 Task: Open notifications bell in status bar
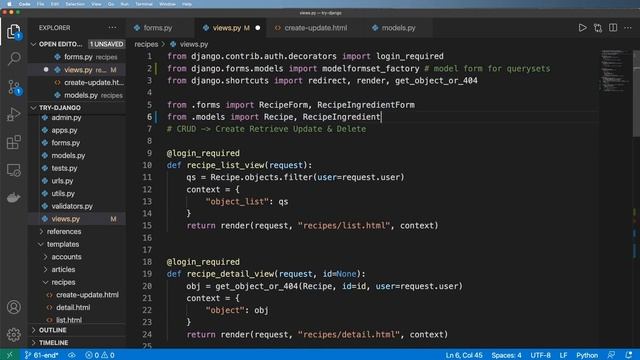click(x=629, y=355)
